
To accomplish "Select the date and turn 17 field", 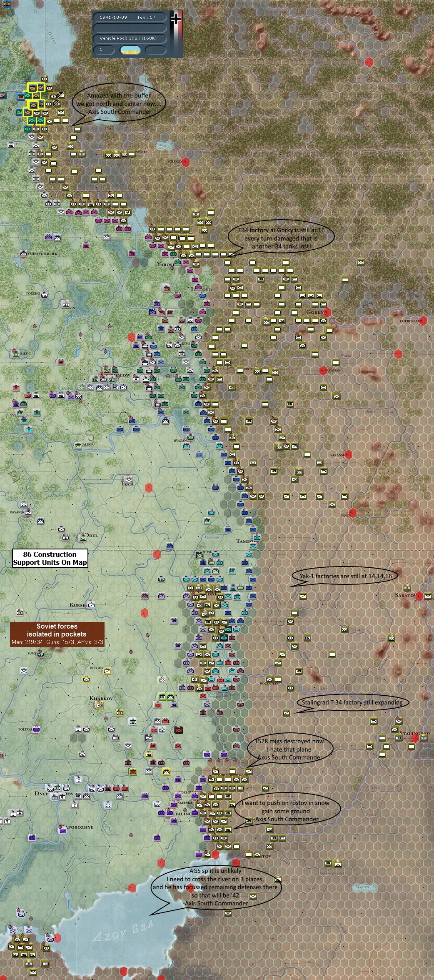I will click(x=130, y=18).
